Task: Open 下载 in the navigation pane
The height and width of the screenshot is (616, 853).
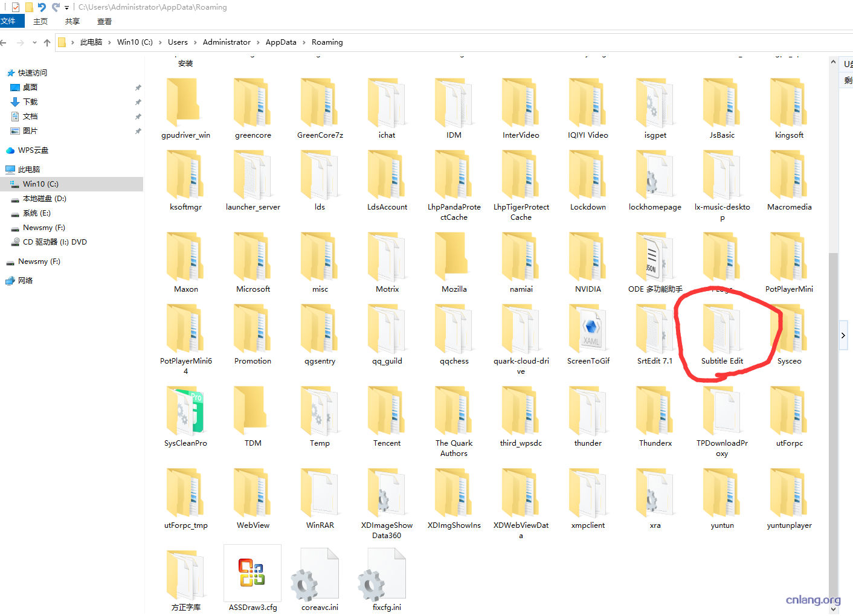Action: click(x=30, y=102)
